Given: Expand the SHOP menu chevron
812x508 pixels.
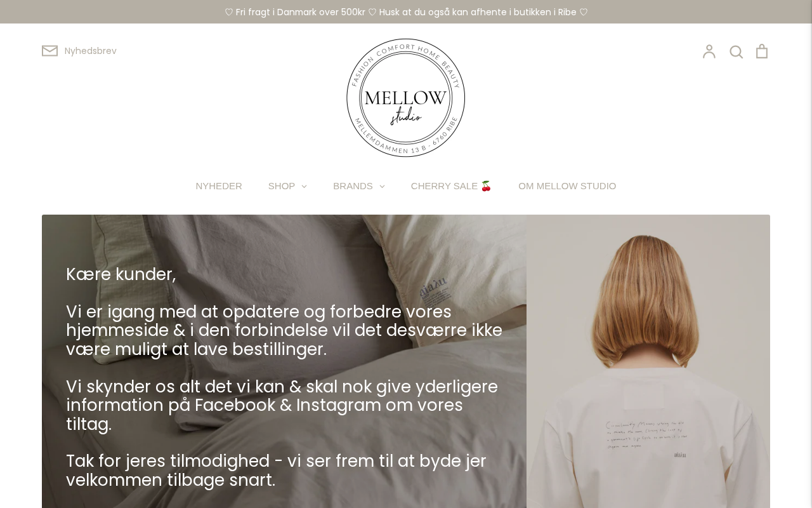Looking at the screenshot, I should tap(304, 186).
